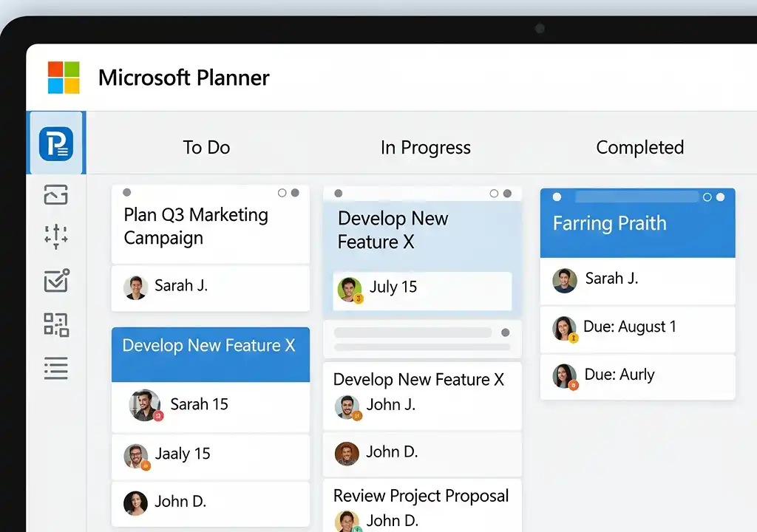
Task: Select the Jaaly 15 label
Action: (183, 454)
